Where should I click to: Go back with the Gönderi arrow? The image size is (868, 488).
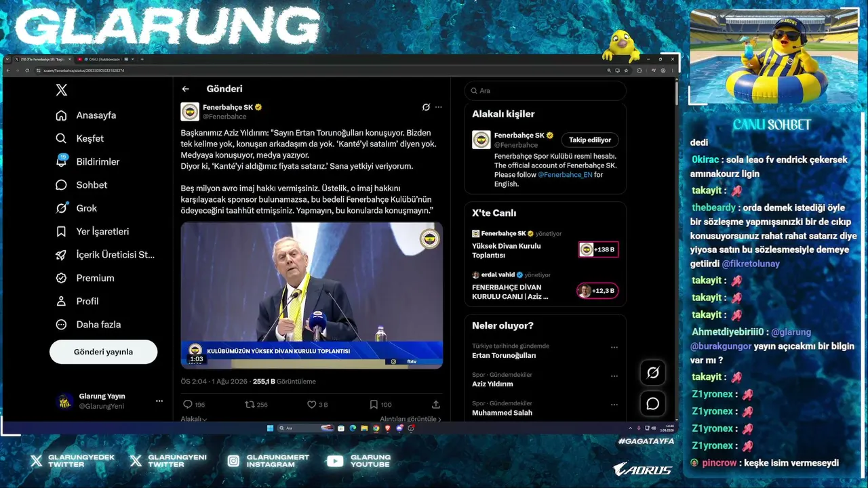tap(185, 89)
